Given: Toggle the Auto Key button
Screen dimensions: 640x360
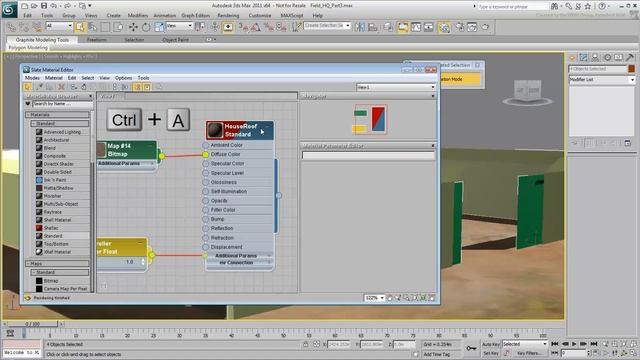Looking at the screenshot, I should click(491, 344).
